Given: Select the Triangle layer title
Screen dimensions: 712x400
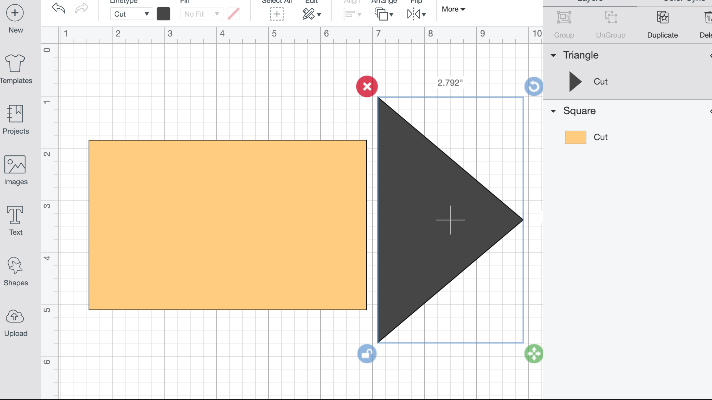Looking at the screenshot, I should click(581, 55).
